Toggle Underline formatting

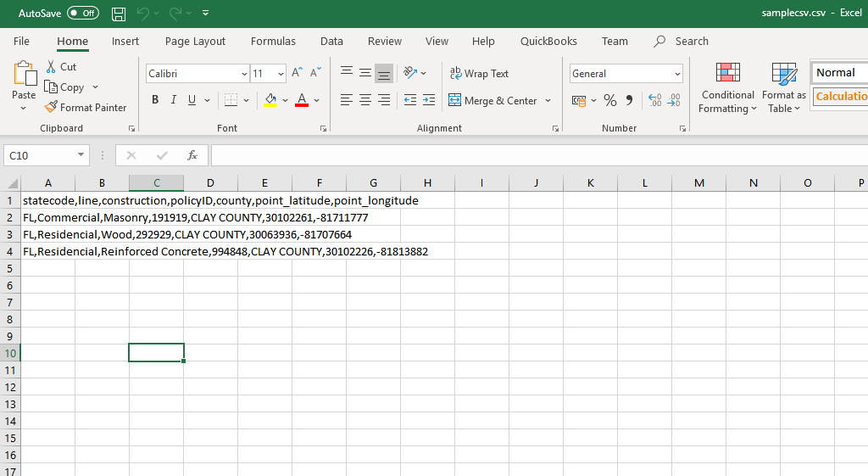[x=192, y=100]
